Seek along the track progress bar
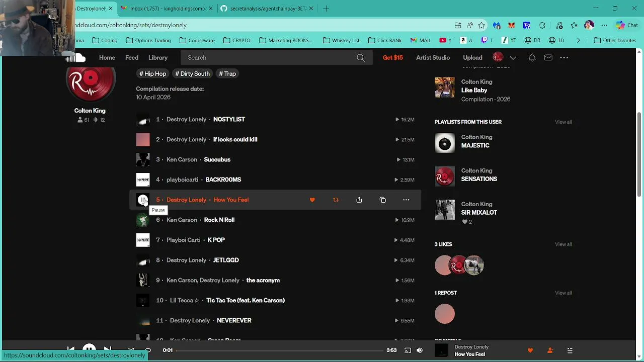This screenshot has width=644, height=362. [x=280, y=350]
